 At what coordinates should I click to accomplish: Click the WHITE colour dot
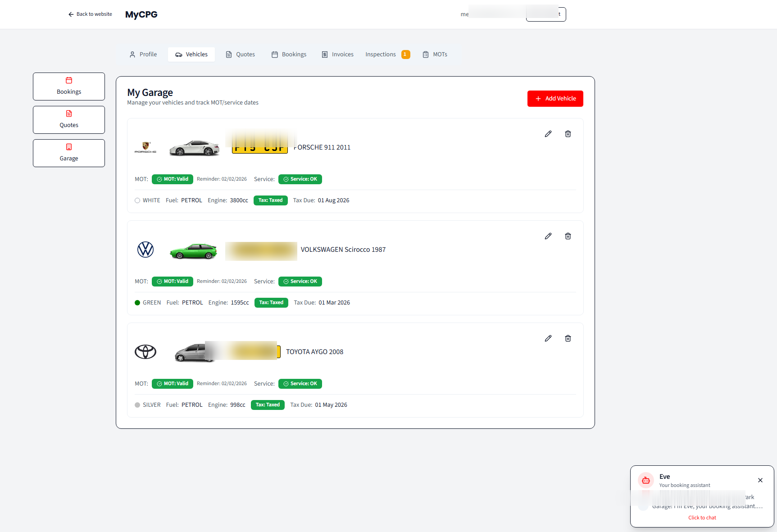point(137,200)
